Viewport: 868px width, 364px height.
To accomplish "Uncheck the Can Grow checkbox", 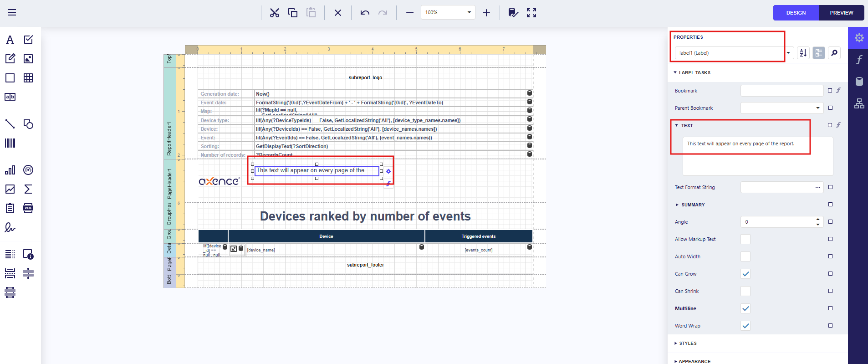I will (x=745, y=274).
